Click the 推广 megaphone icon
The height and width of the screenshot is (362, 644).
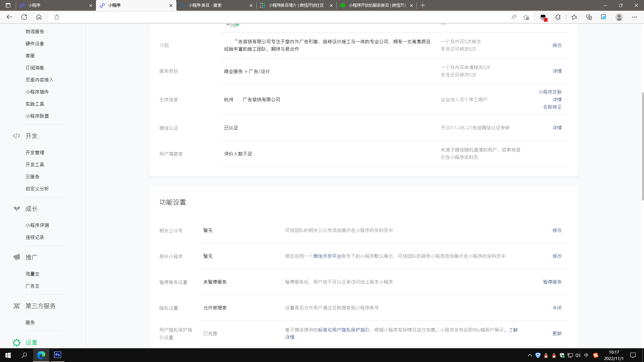[x=16, y=257]
